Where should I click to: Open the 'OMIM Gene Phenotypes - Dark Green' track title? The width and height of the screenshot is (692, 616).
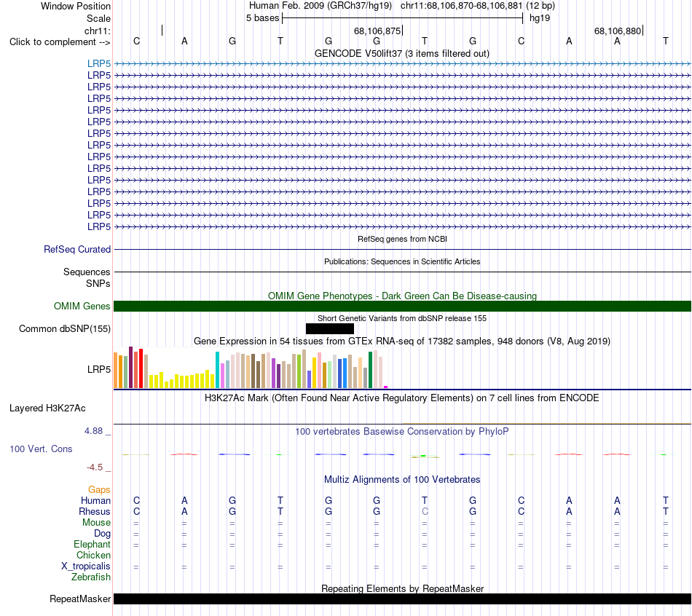pyautogui.click(x=402, y=296)
